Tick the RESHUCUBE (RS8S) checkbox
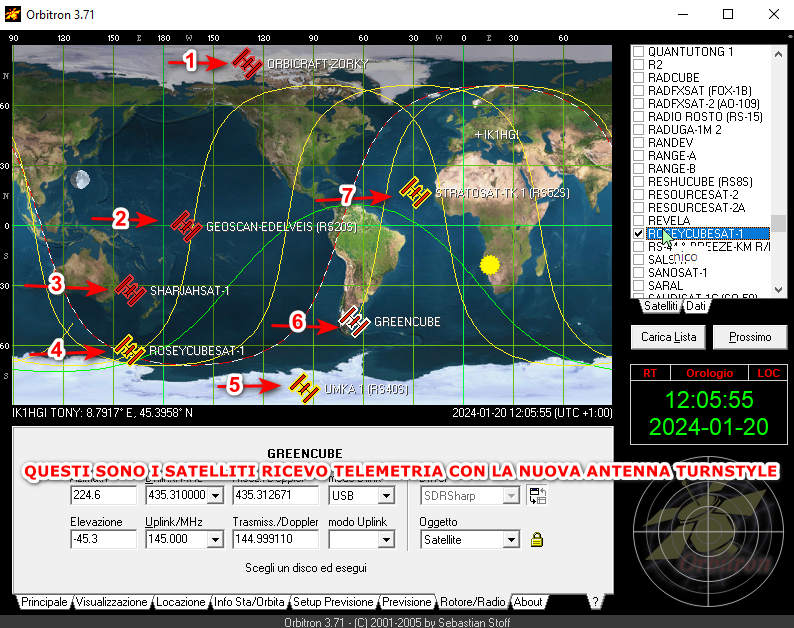794x628 pixels. pyautogui.click(x=639, y=181)
